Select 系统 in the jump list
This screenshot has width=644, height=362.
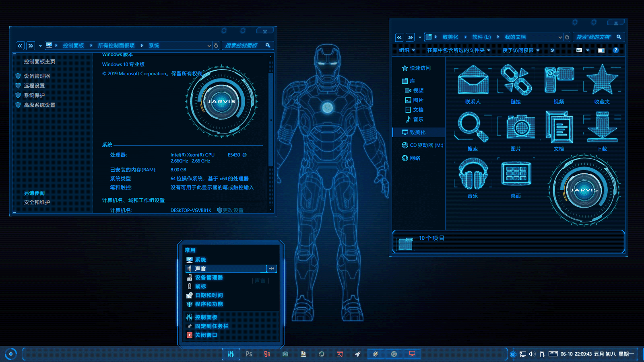(x=231, y=260)
